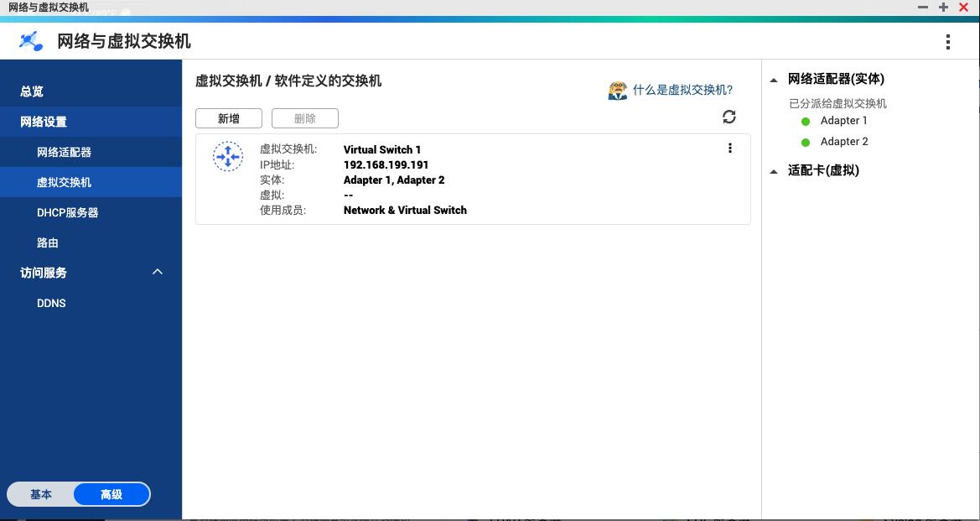
Task: Collapse the 网络适配器(实体) panel
Action: coord(774,78)
